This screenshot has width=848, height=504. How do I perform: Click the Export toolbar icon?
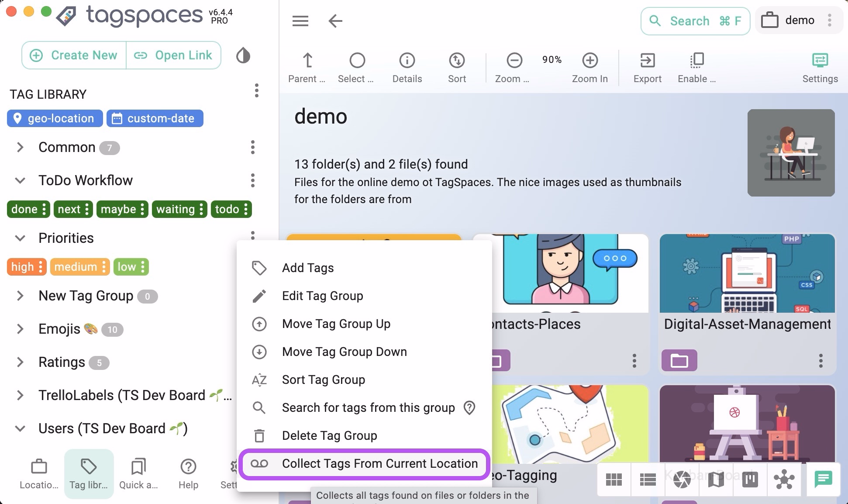[647, 67]
